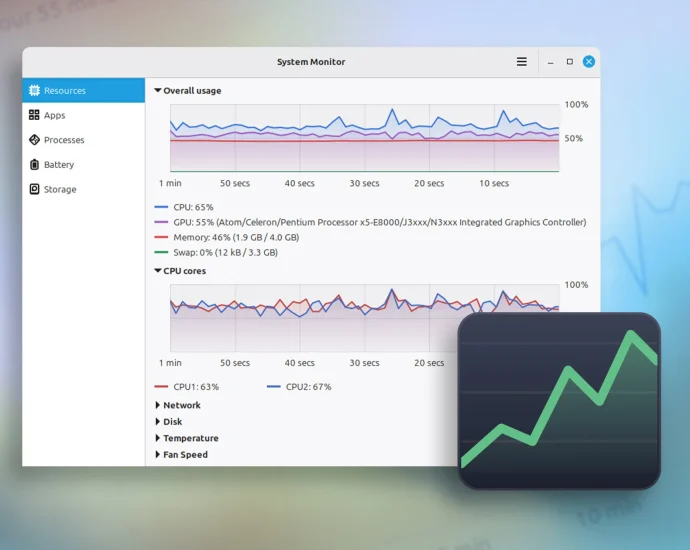Screen dimensions: 690x550
Task: Click the Apps grid icon
Action: point(34,115)
